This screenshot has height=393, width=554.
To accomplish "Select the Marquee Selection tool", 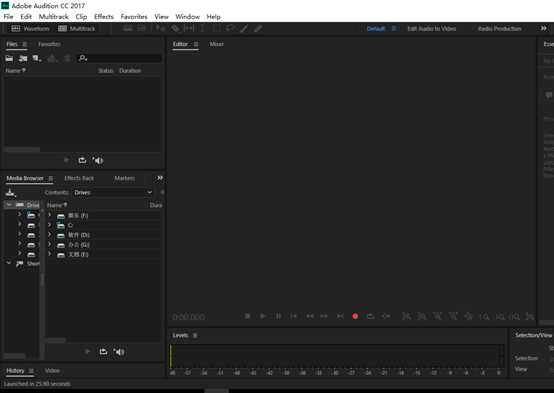I will coord(216,29).
